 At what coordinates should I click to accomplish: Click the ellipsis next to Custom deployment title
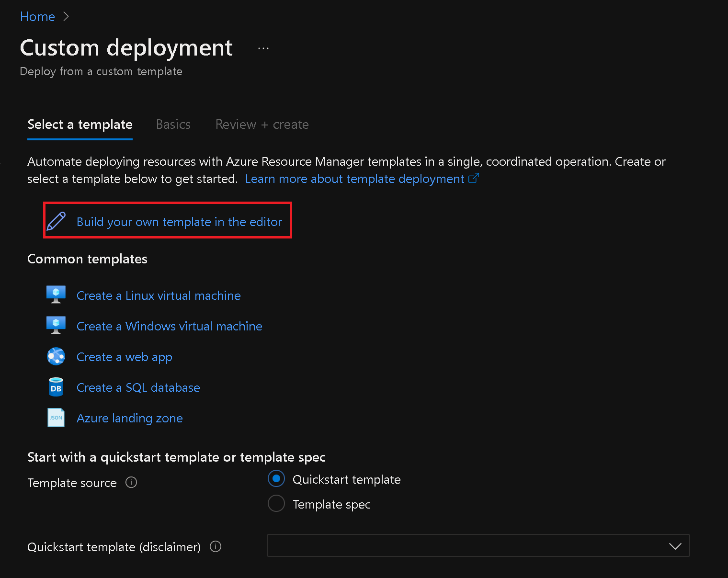263,47
